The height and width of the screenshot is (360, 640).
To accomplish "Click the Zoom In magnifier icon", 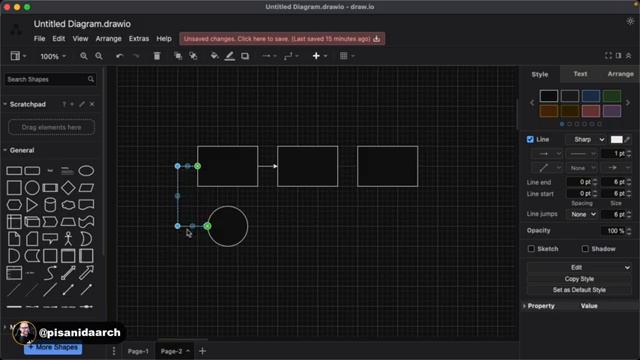I will tap(84, 56).
